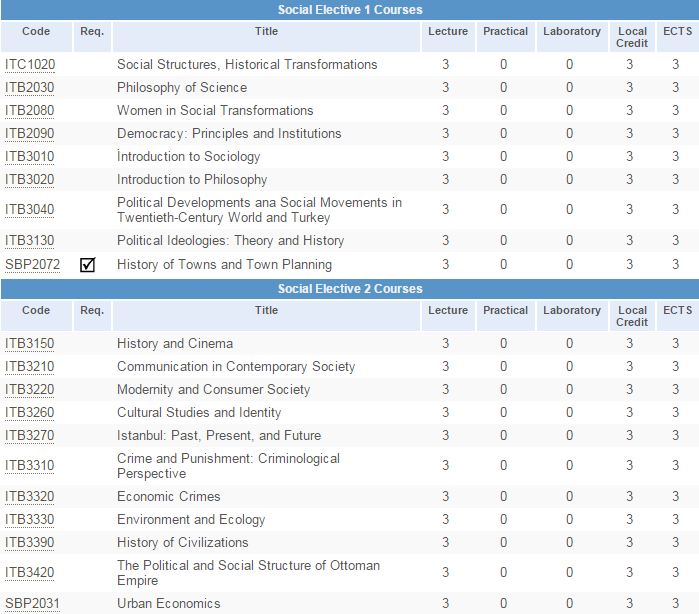699x614 pixels.
Task: Follow the ITB3020 course link
Action: point(30,180)
